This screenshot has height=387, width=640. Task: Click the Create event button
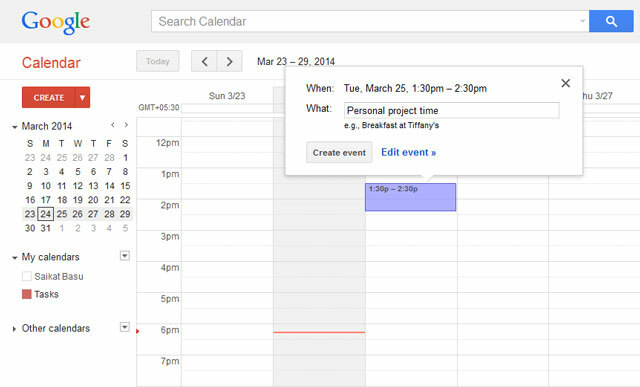coord(339,152)
